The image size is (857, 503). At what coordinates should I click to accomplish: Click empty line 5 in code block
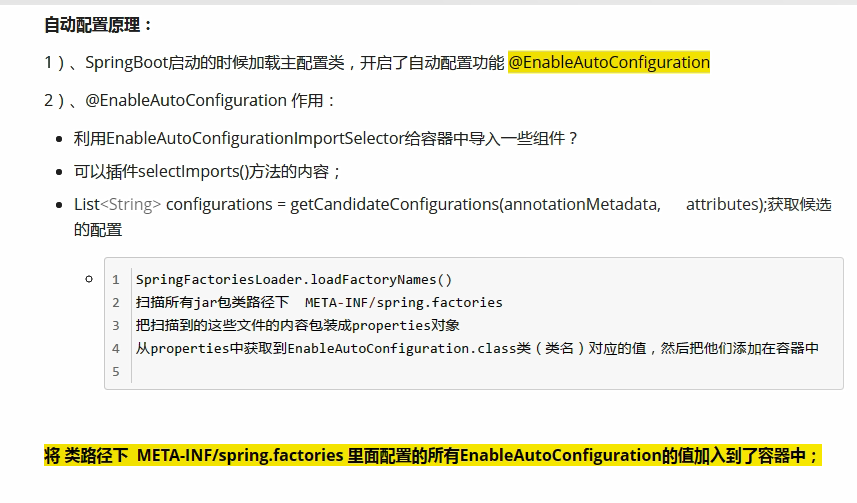coord(400,371)
